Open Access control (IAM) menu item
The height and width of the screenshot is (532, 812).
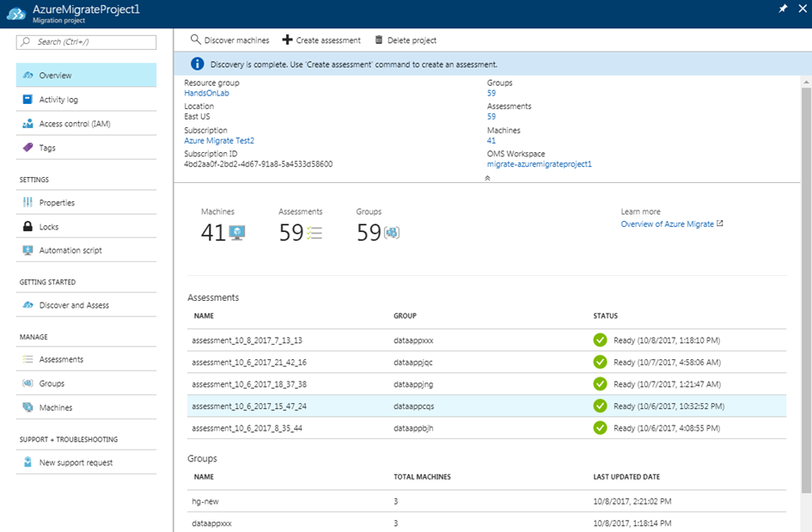[x=86, y=123]
